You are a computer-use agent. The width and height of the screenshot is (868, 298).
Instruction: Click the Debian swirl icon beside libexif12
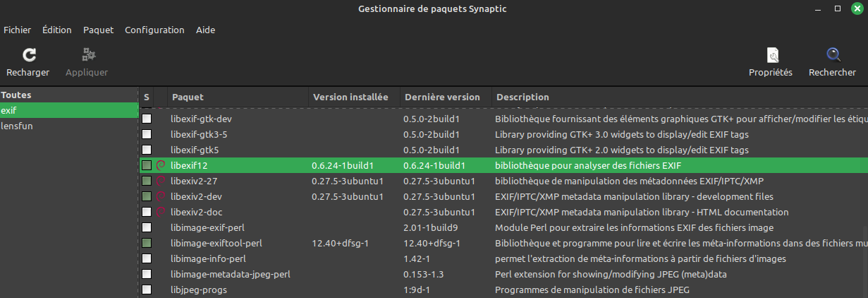(x=160, y=165)
